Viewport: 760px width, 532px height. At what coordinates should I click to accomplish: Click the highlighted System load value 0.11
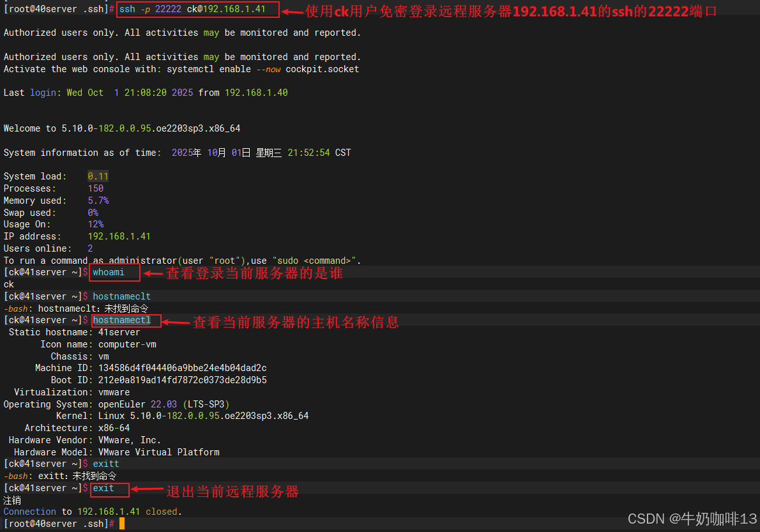98,176
